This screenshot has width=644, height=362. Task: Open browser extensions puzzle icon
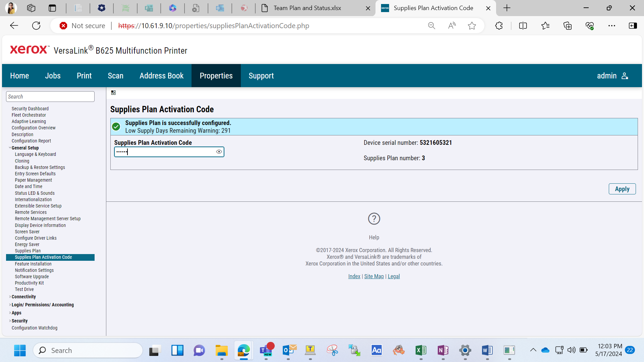[x=499, y=26]
